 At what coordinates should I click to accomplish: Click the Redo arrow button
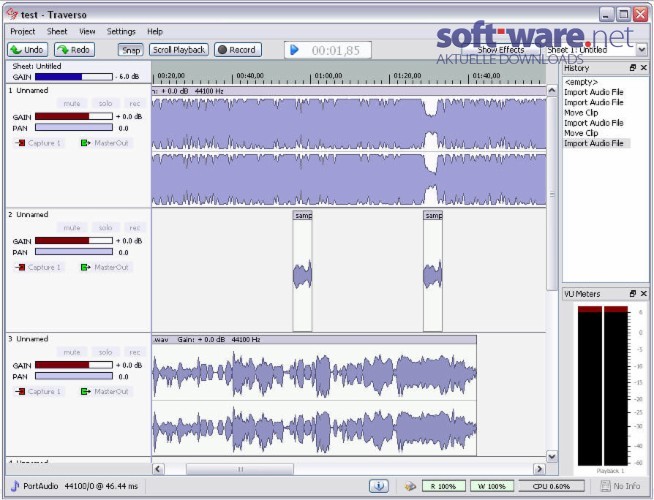click(x=75, y=50)
